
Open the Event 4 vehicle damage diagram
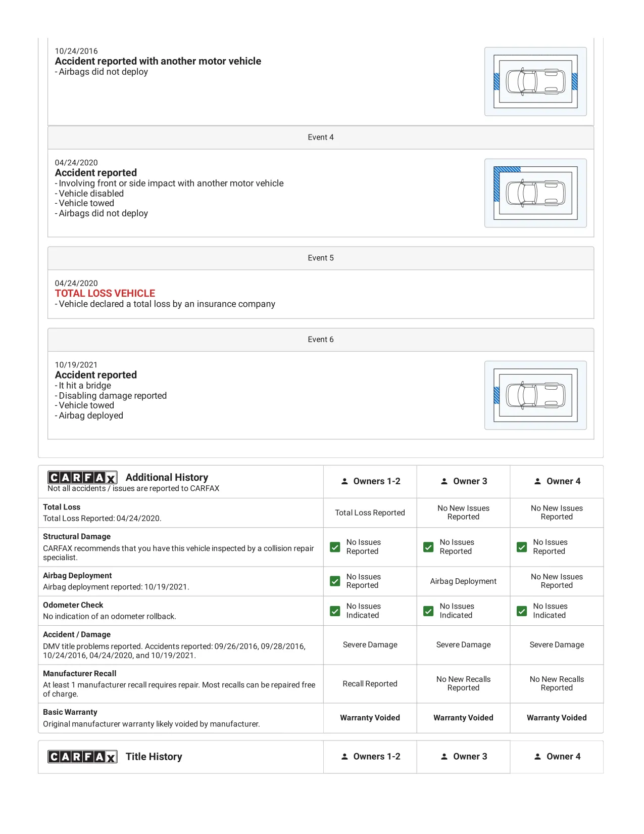[x=535, y=193]
